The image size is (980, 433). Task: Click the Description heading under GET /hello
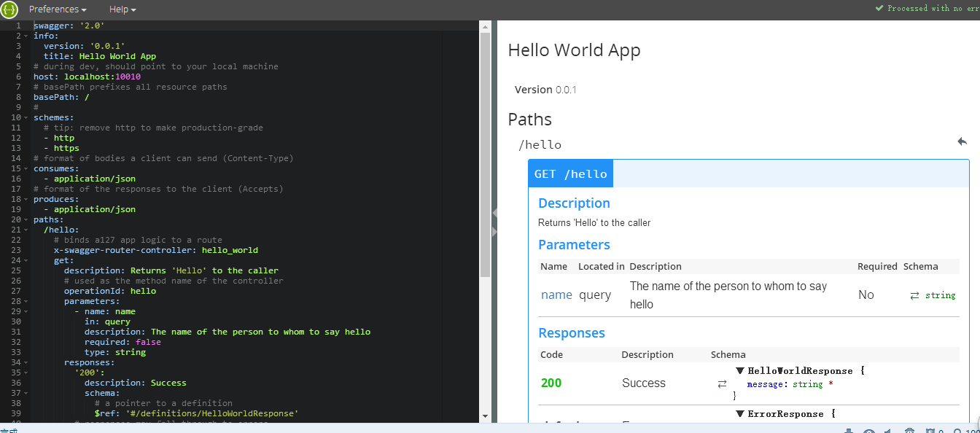pos(575,203)
